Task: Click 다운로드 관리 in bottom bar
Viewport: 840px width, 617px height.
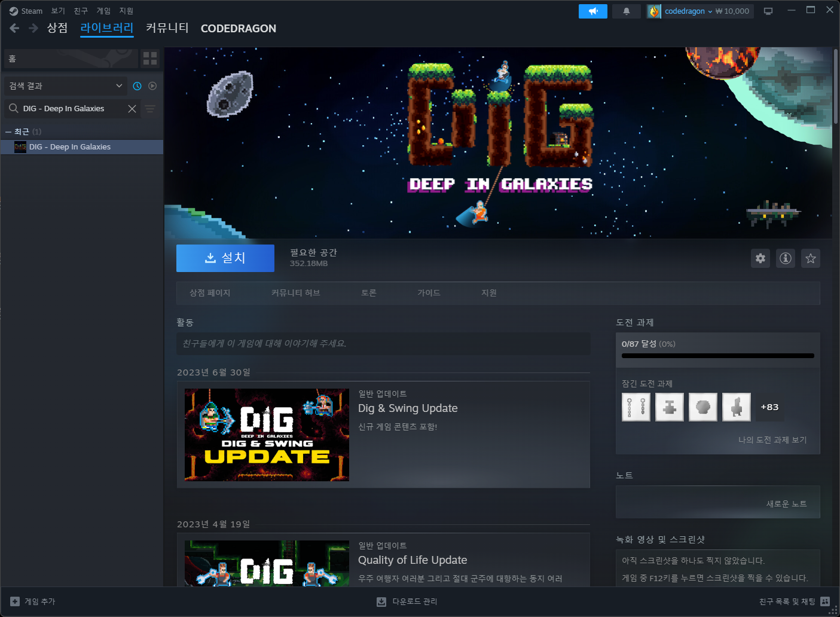Action: (414, 601)
